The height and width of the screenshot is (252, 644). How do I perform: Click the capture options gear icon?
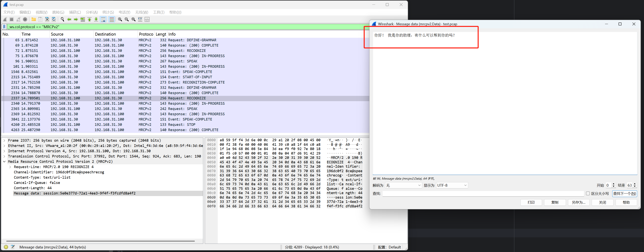[25, 20]
